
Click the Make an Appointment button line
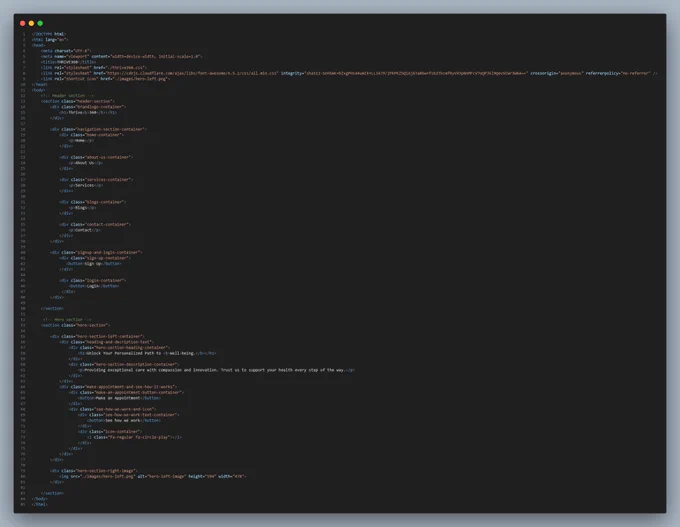pos(119,398)
